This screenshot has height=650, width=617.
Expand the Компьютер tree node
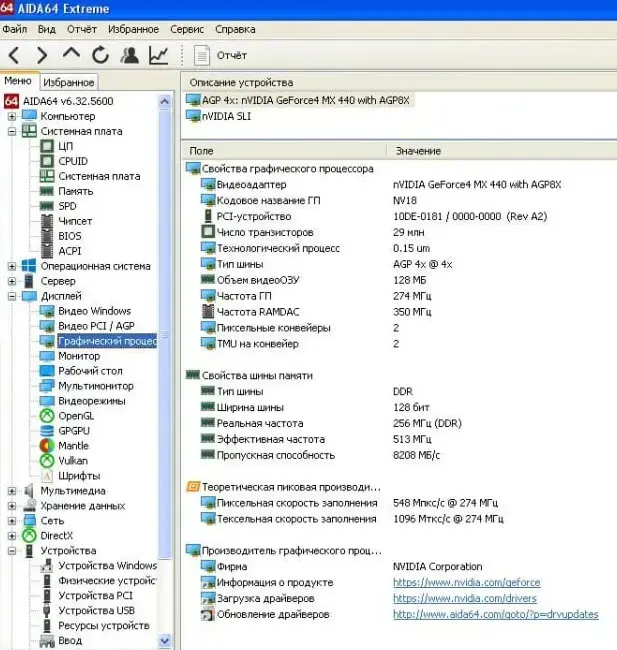point(12,116)
